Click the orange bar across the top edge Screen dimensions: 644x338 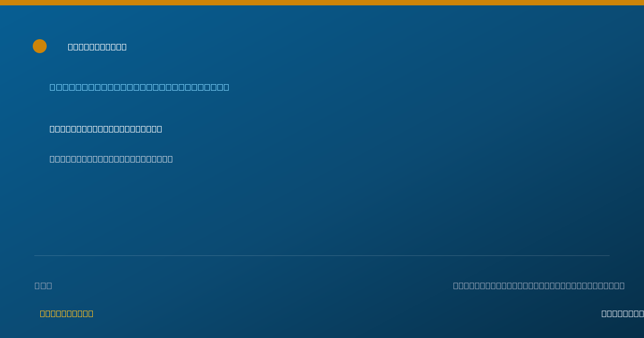pos(322,3)
